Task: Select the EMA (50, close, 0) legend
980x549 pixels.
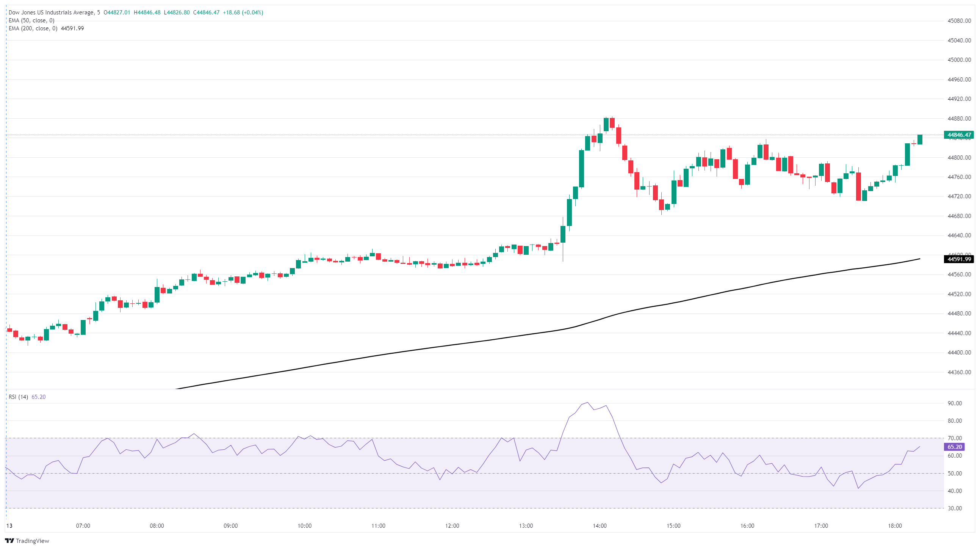Action: tap(31, 20)
